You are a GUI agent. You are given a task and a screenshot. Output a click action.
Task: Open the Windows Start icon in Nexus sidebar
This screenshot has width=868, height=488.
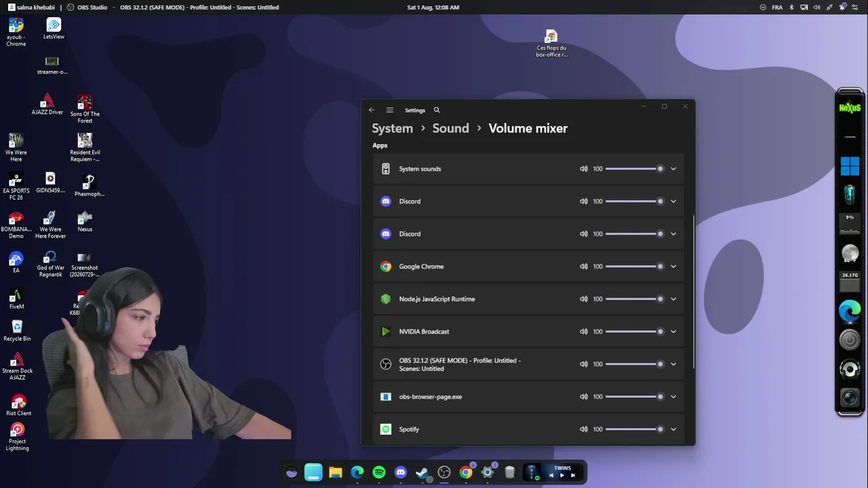[x=850, y=165]
